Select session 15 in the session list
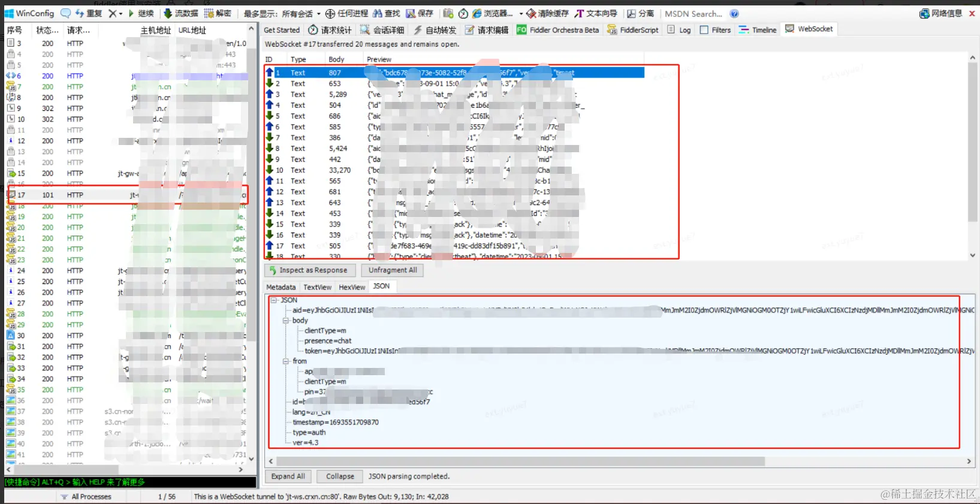The width and height of the screenshot is (980, 504). [126, 173]
